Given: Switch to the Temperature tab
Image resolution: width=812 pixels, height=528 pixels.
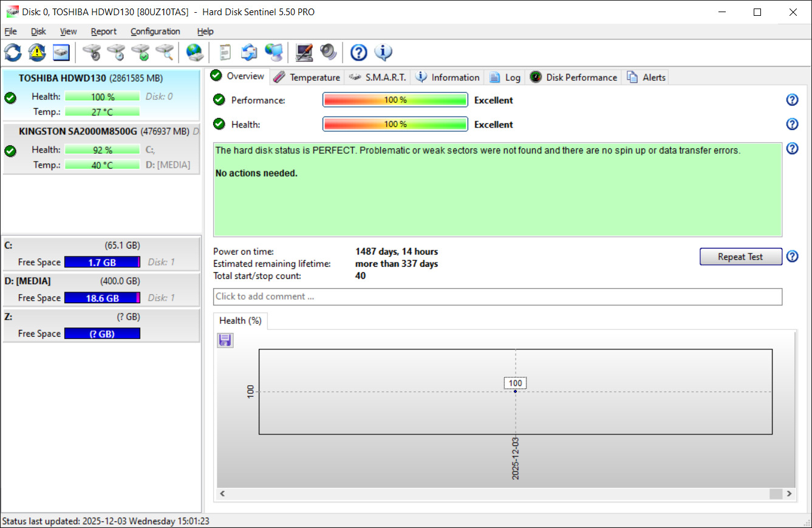Looking at the screenshot, I should 307,77.
